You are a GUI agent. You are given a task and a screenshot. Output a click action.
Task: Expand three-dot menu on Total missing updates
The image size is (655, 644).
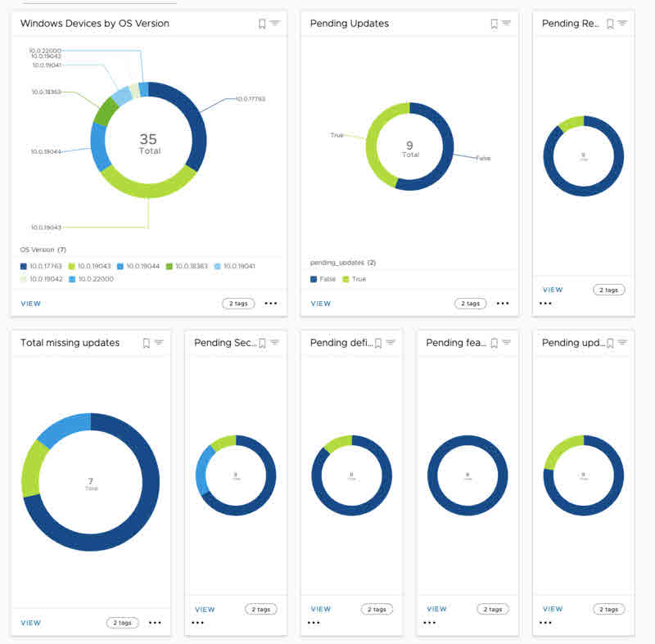(x=155, y=623)
